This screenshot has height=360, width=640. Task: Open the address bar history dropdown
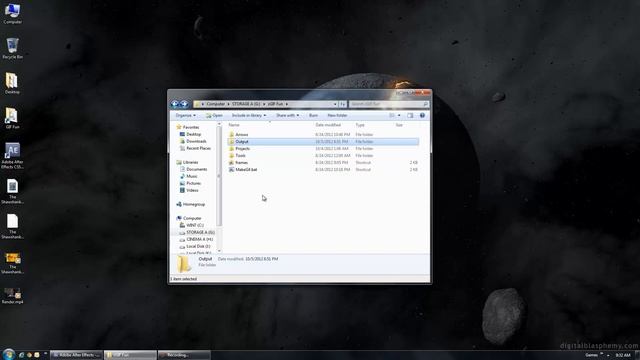[335, 104]
